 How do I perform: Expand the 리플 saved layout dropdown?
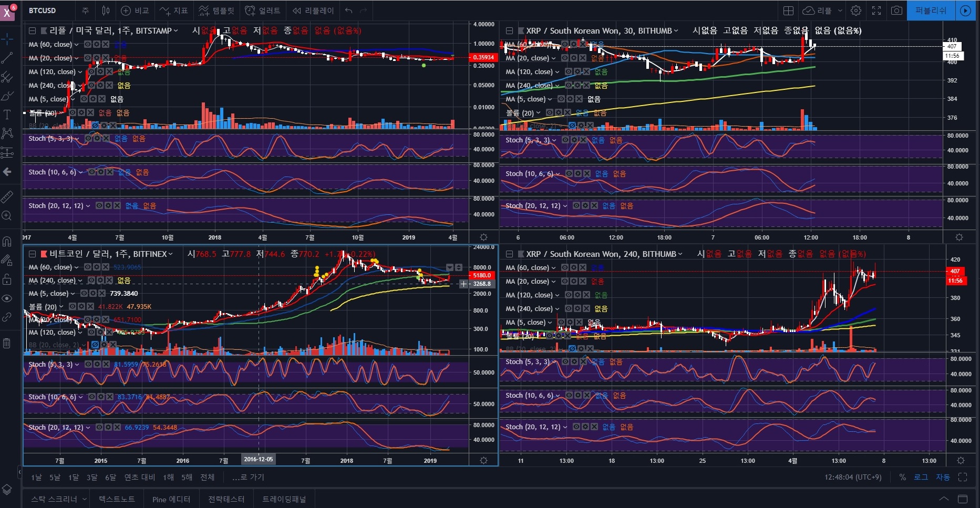[x=840, y=11]
